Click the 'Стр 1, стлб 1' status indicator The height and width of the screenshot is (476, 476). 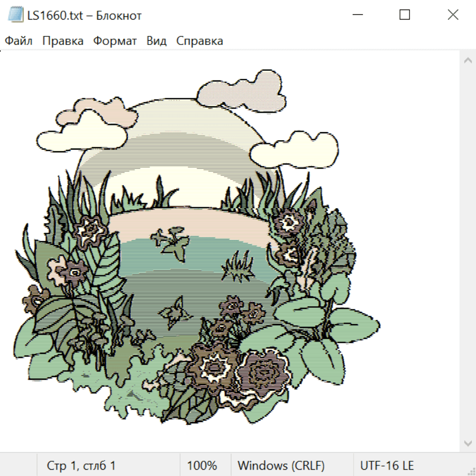point(81,465)
